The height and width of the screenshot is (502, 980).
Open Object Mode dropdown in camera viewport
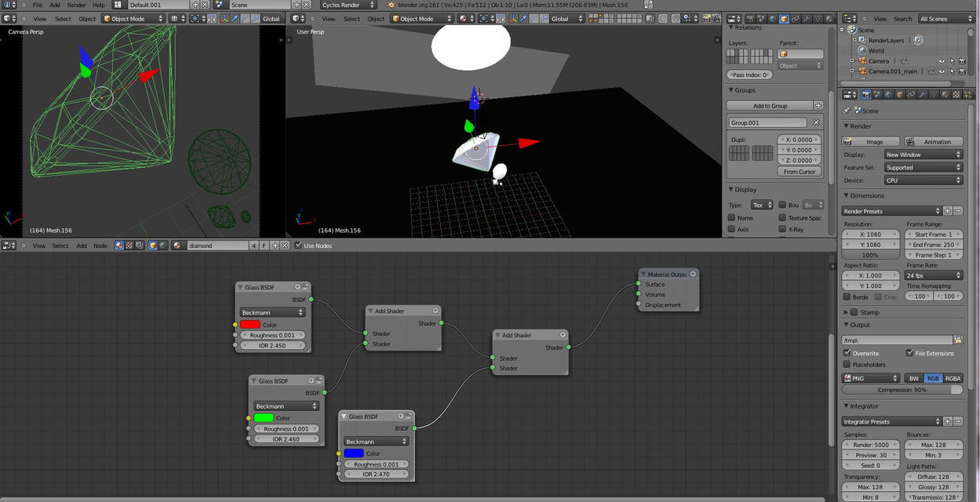pos(133,19)
